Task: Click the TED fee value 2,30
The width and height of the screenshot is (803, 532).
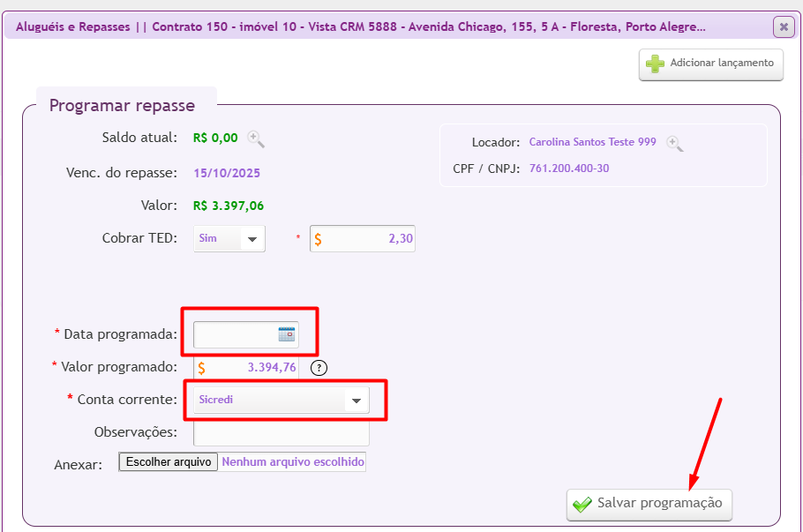Action: coord(399,239)
